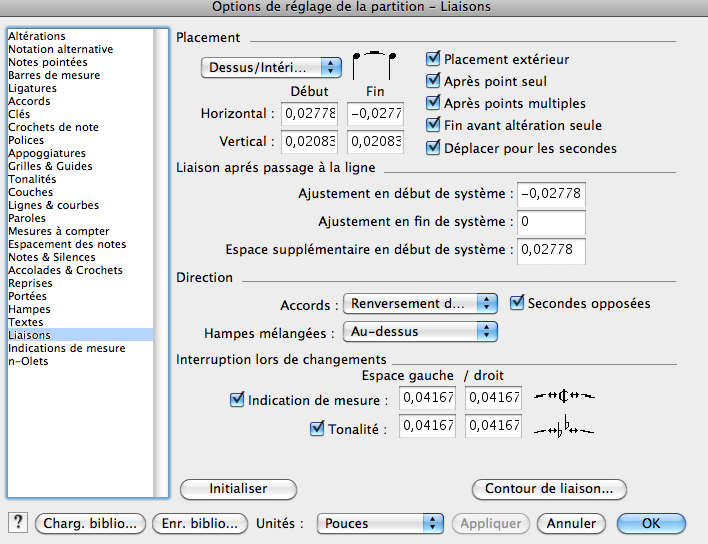Click the highlighted Liaisons entry
The width and height of the screenshot is (708, 544).
click(80, 335)
